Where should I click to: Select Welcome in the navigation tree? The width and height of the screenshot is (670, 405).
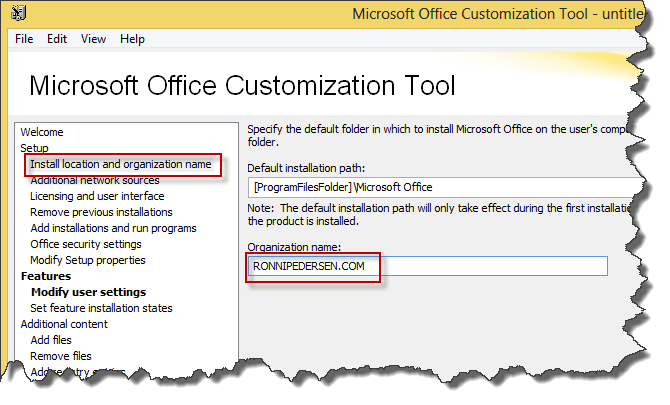click(x=42, y=132)
